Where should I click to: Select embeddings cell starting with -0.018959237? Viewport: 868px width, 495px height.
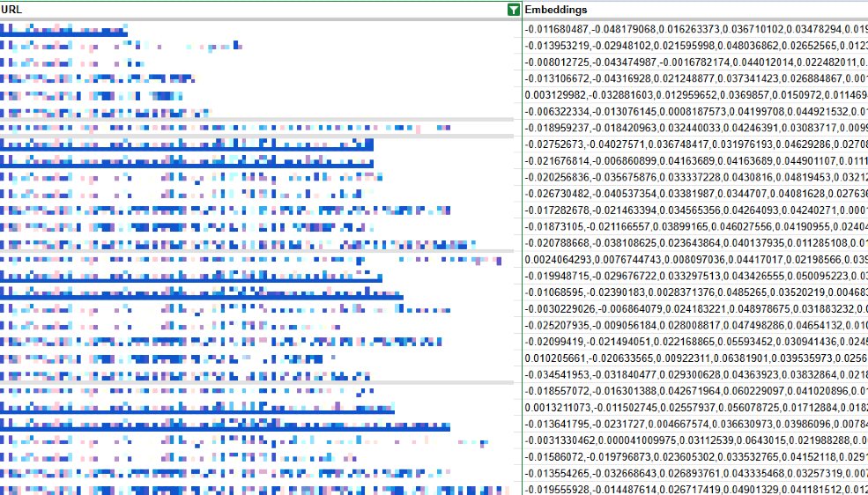tap(695, 128)
